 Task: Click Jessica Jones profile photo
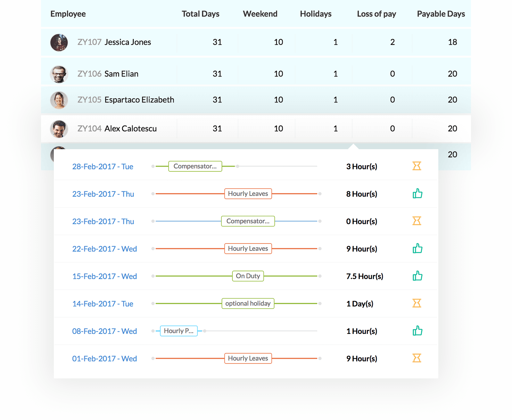59,42
